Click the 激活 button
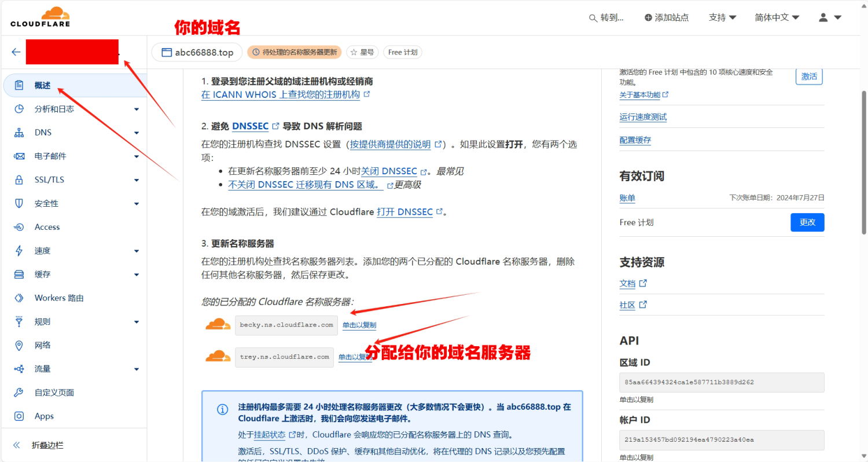The image size is (868, 462). click(x=809, y=76)
